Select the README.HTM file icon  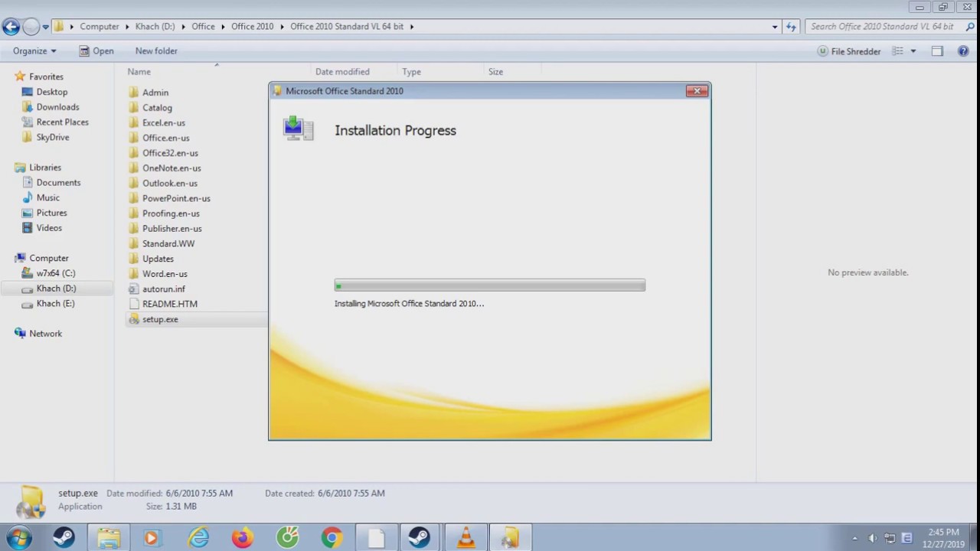(134, 304)
